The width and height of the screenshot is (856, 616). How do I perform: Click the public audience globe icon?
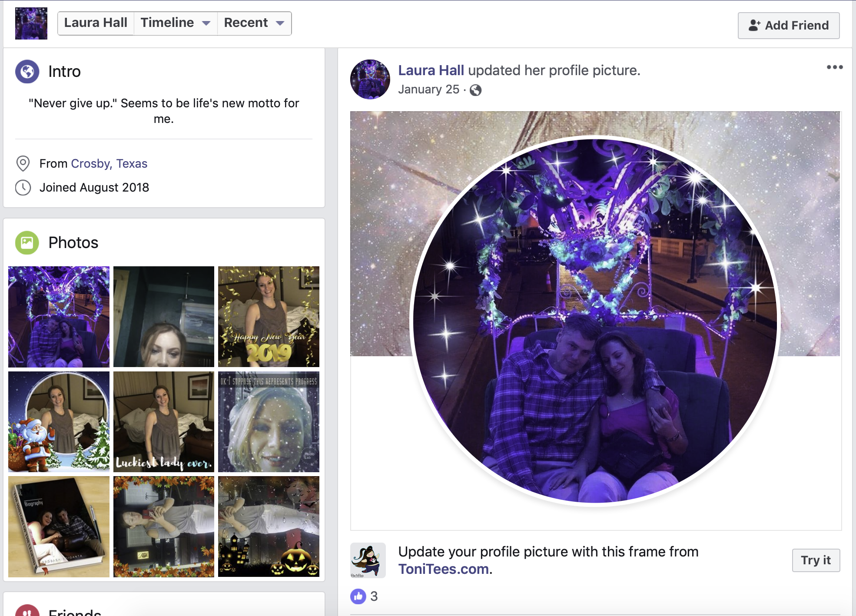click(476, 90)
